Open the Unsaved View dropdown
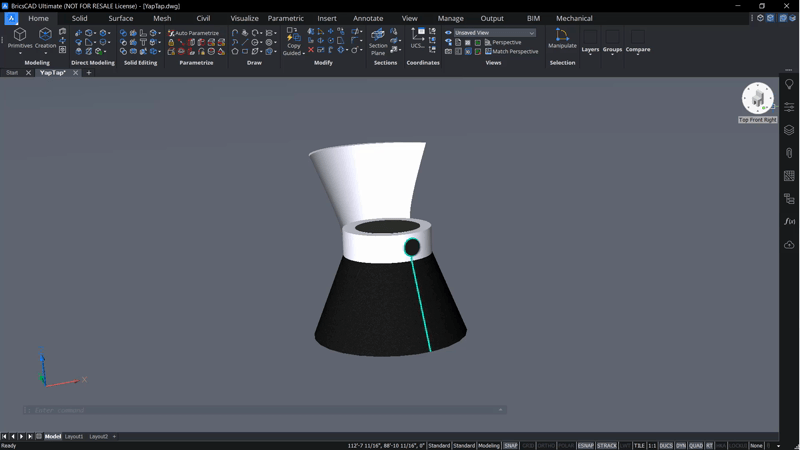Image resolution: width=800 pixels, height=450 pixels. (494, 33)
